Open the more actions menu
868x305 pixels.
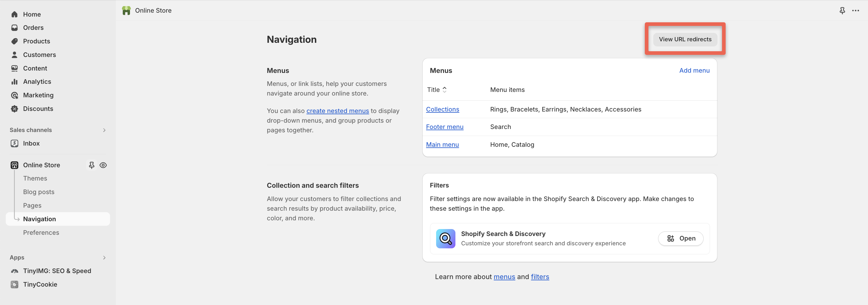click(856, 11)
